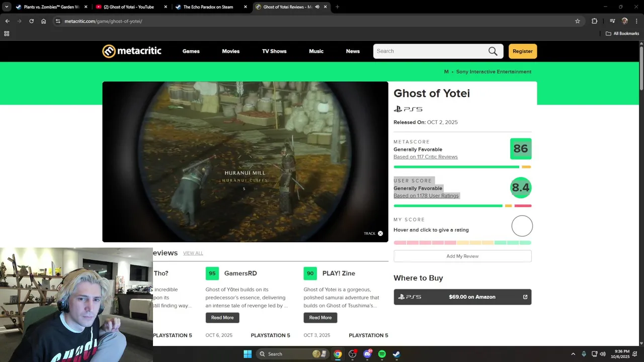Click the 8.4 user score badge
Screen dimensions: 644x362
point(521,188)
